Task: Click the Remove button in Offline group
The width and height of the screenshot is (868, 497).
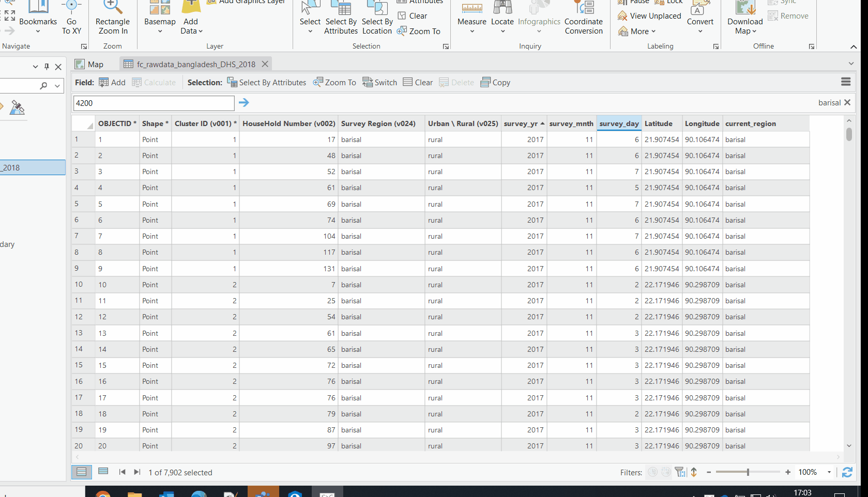Action: click(788, 15)
